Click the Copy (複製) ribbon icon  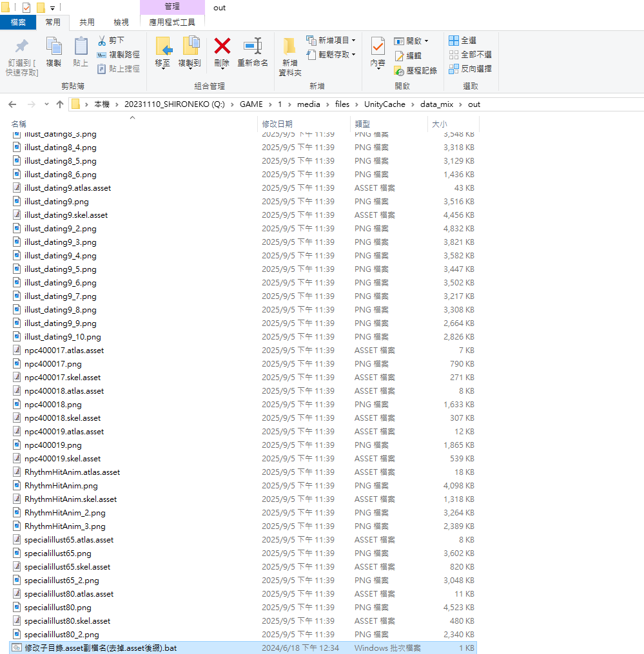54,46
